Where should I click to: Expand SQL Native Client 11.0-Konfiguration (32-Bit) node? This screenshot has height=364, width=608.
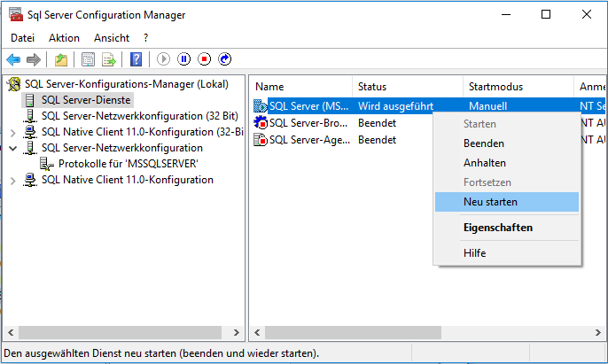click(x=12, y=133)
